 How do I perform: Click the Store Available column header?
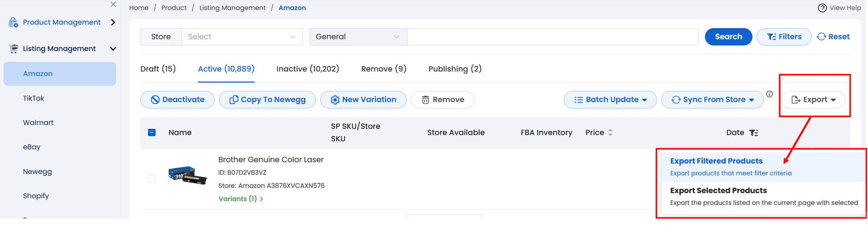point(456,133)
